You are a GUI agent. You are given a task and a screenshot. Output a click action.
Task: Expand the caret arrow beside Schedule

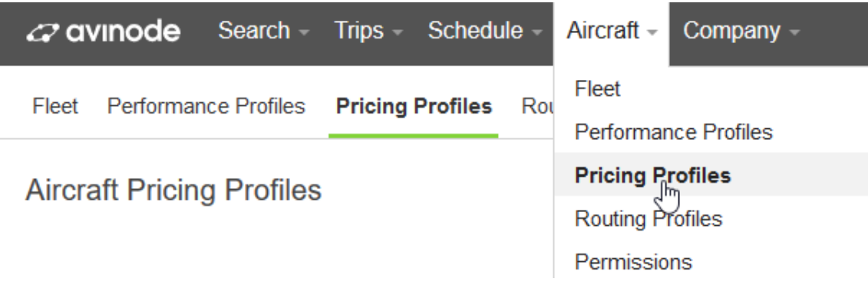[536, 33]
